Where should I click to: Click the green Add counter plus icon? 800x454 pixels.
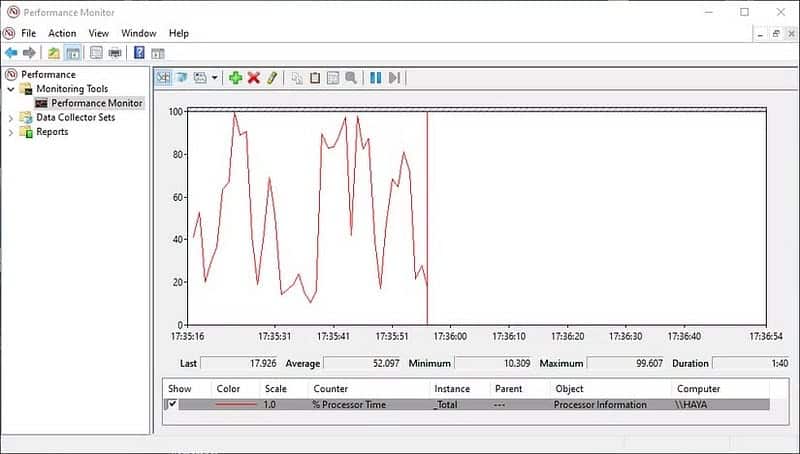click(x=235, y=77)
